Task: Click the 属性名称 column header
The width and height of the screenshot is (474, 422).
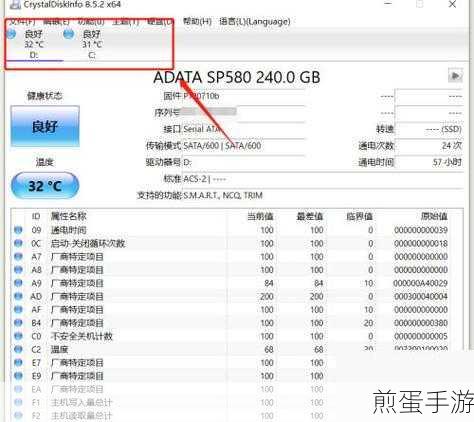Action: click(68, 216)
